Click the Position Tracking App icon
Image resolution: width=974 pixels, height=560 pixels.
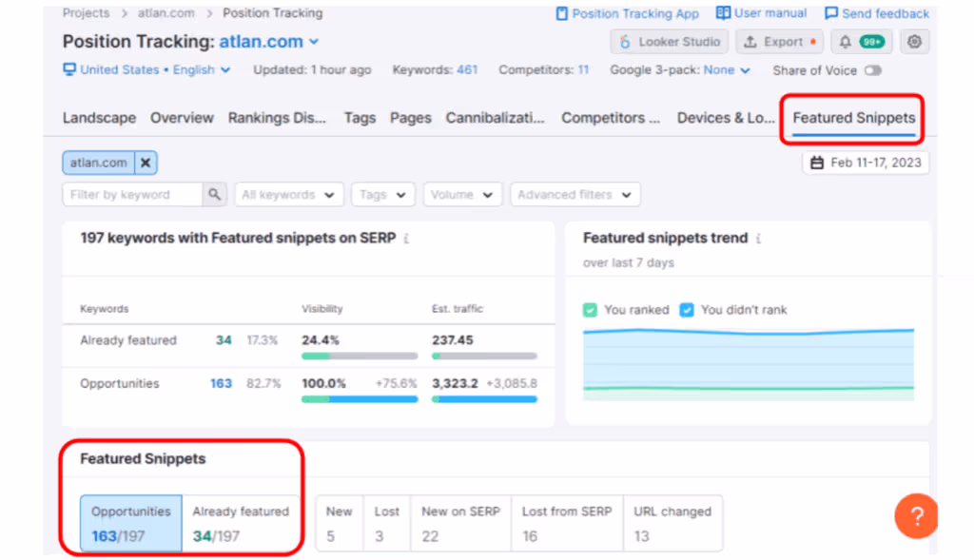click(561, 13)
